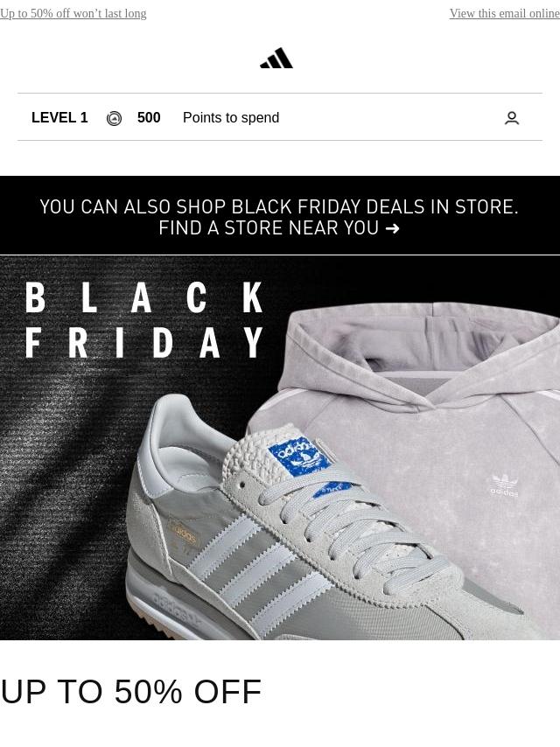Click 'Points to spend' text
This screenshot has width=560, height=747.
pos(231,118)
